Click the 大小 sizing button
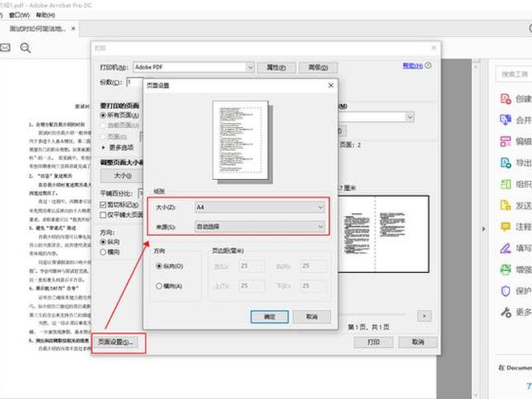 pyautogui.click(x=123, y=176)
